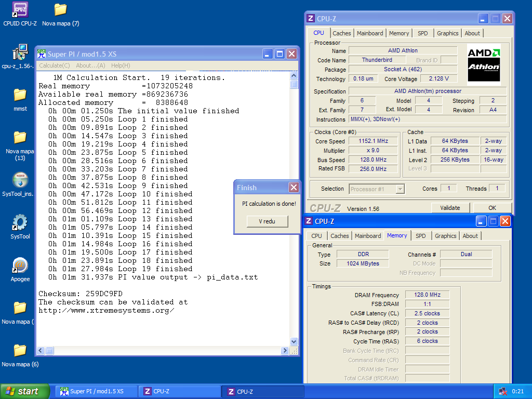
Task: Open SPD tab in lower CPU-Z window
Action: point(421,236)
